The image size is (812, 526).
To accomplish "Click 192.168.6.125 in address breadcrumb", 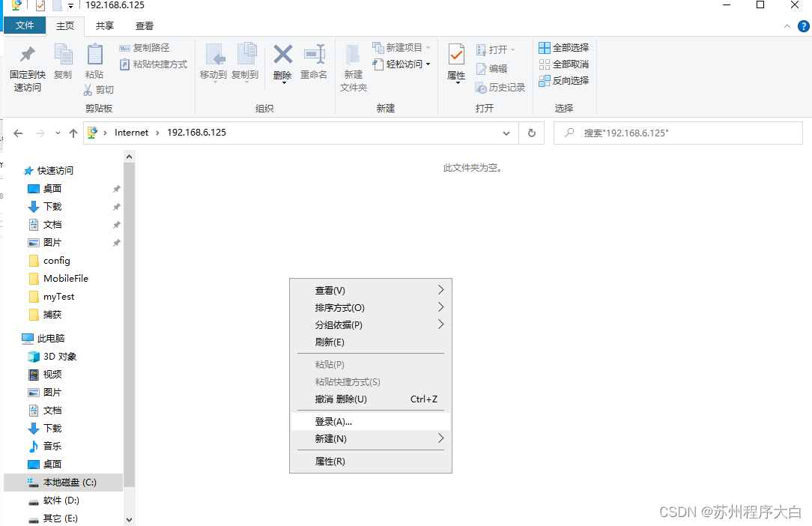I will [x=196, y=133].
